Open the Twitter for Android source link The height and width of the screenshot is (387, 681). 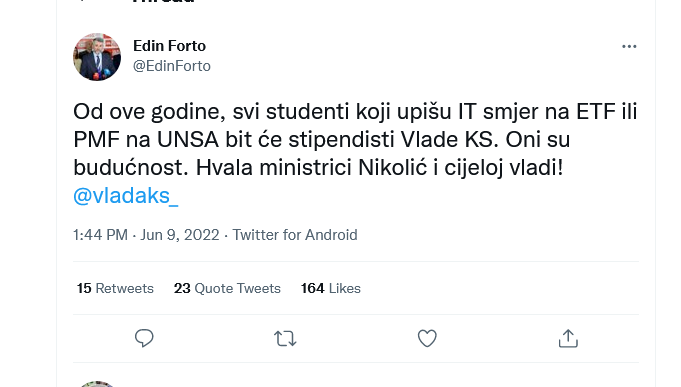click(x=295, y=235)
